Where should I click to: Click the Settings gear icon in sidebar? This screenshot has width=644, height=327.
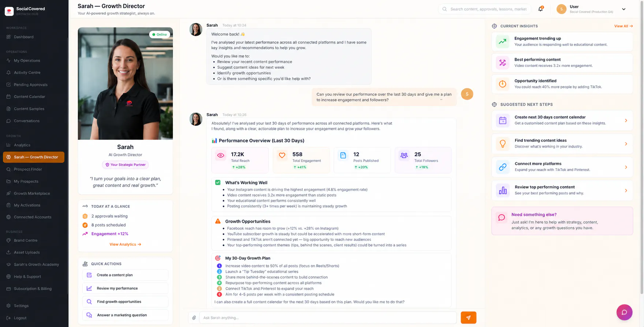pos(8,306)
